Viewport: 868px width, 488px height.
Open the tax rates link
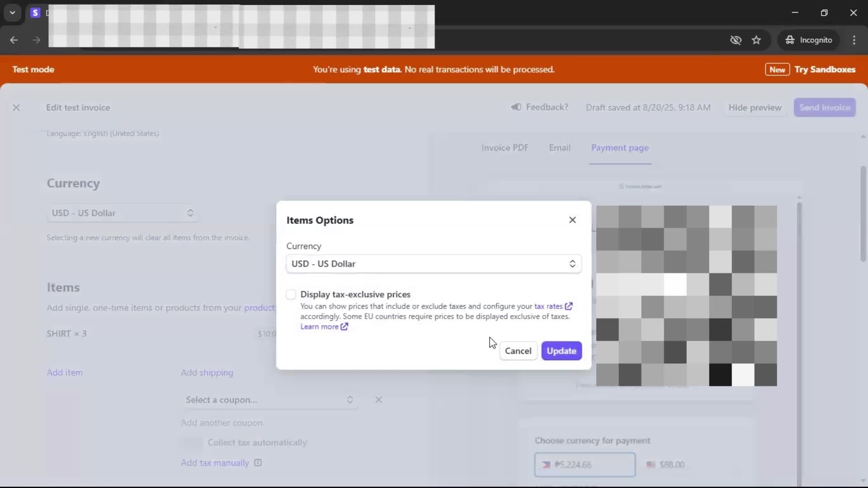548,306
